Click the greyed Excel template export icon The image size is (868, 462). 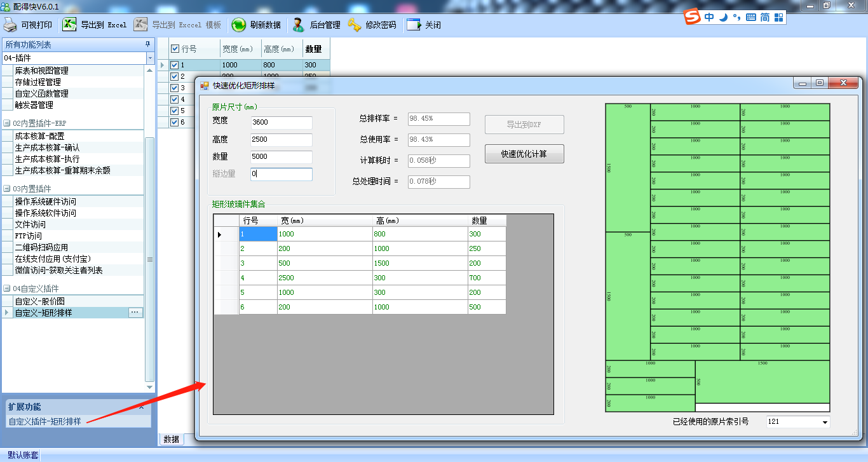coord(141,25)
